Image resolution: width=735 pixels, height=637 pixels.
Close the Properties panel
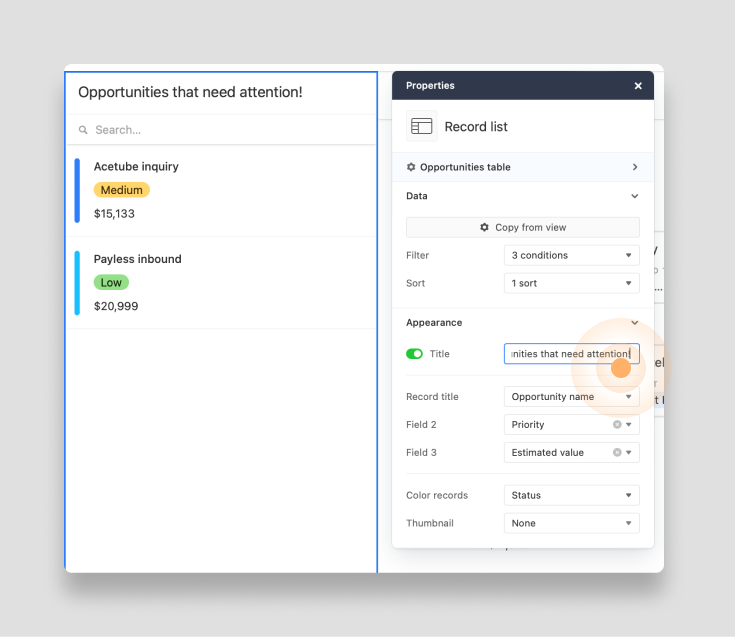638,86
